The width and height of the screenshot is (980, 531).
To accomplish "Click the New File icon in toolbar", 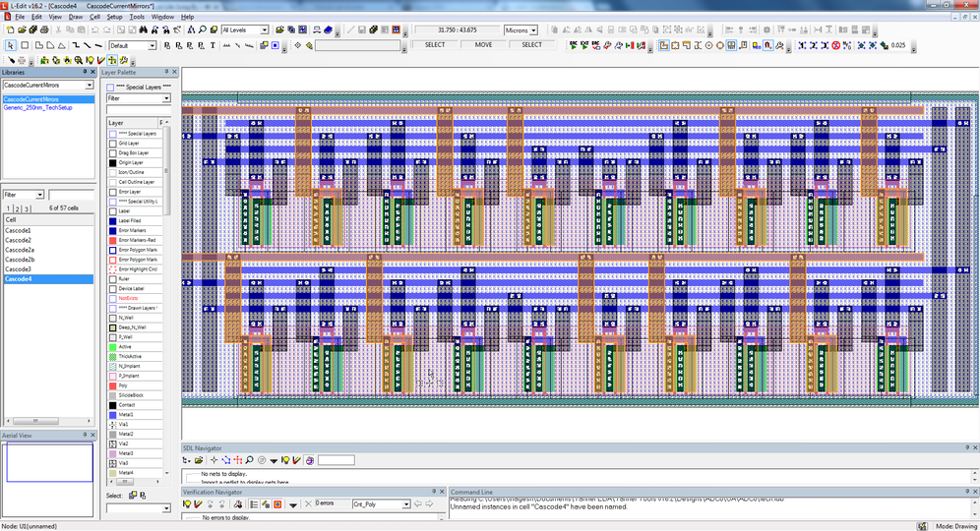I will pos(9,30).
